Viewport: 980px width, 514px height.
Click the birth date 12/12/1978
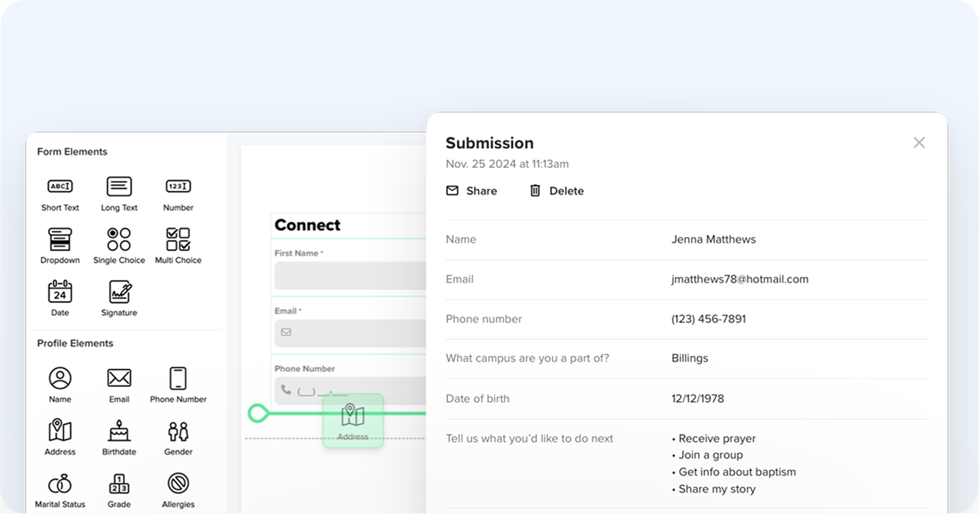click(698, 398)
